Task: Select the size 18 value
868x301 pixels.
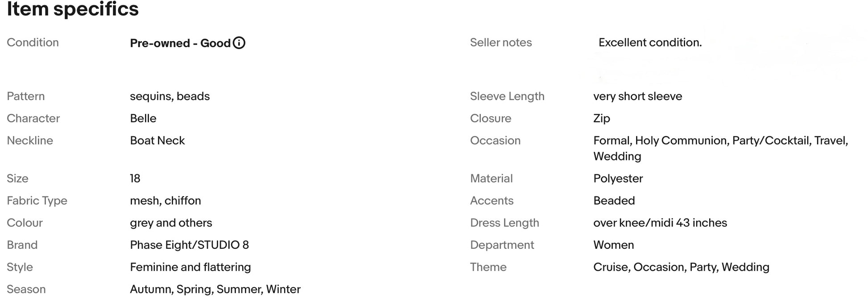Action: [x=135, y=179]
